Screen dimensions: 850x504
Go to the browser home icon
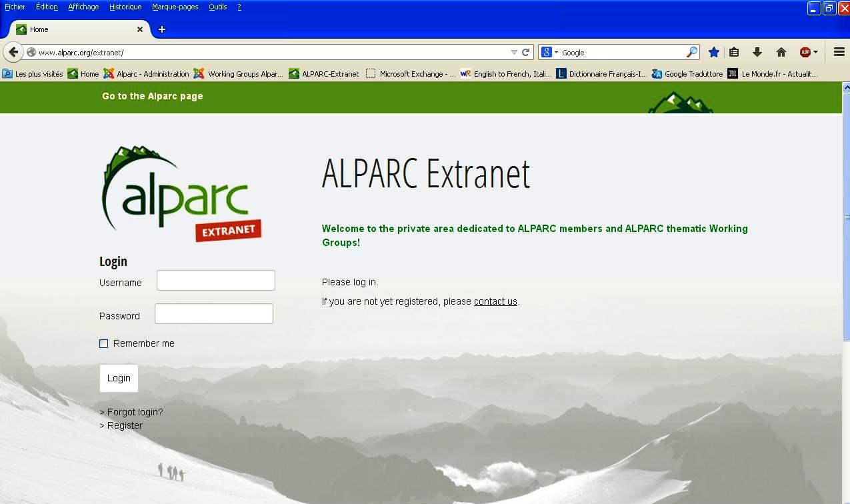[x=781, y=52]
